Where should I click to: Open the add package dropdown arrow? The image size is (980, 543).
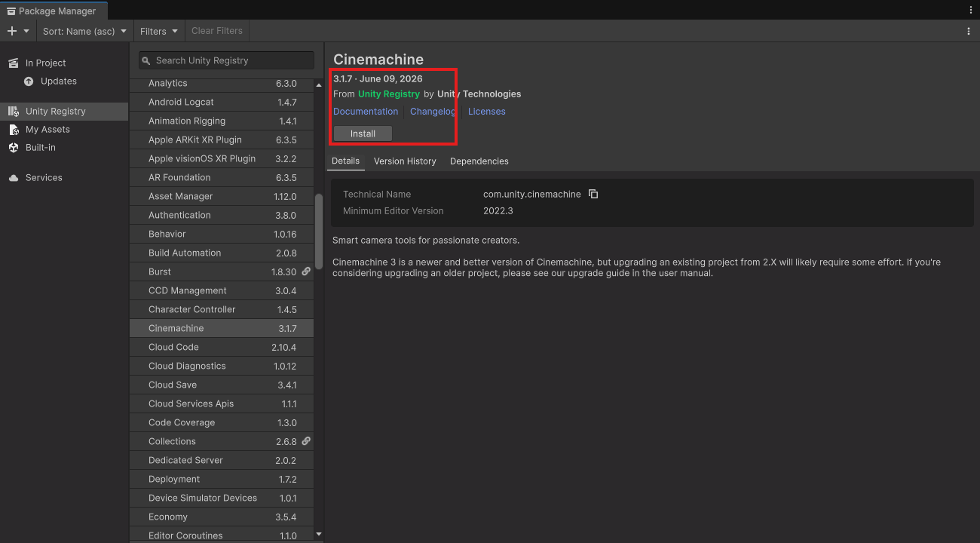point(26,31)
